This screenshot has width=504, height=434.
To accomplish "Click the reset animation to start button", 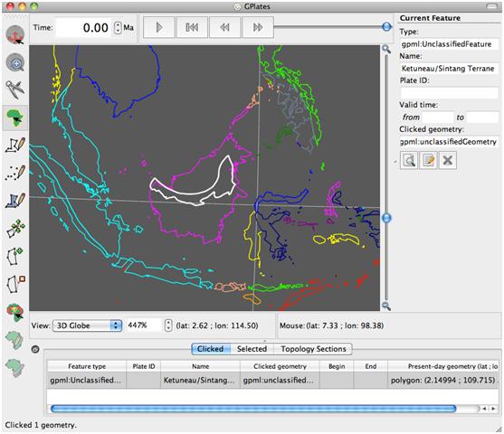I will 192,27.
